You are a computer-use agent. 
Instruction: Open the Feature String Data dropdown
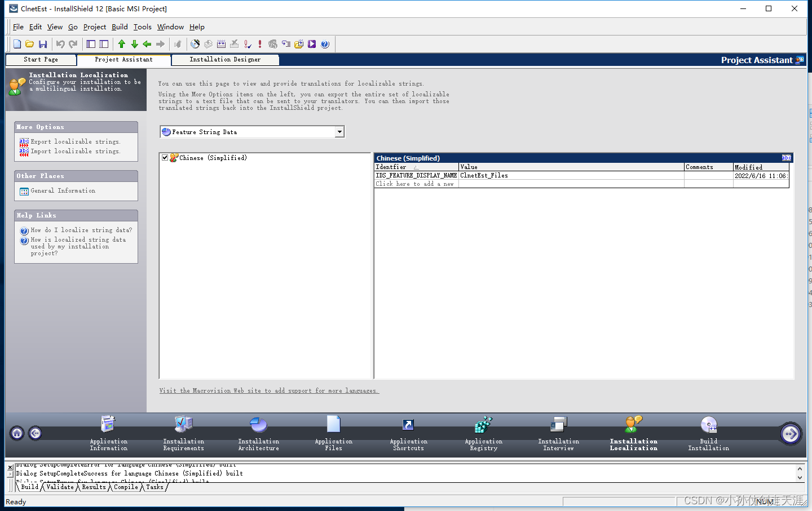[x=339, y=131]
